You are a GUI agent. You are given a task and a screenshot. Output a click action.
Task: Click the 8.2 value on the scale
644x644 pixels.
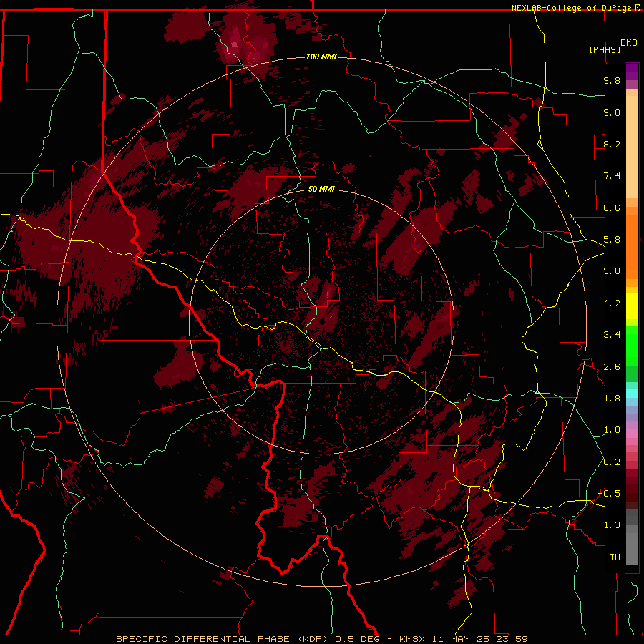(x=612, y=145)
